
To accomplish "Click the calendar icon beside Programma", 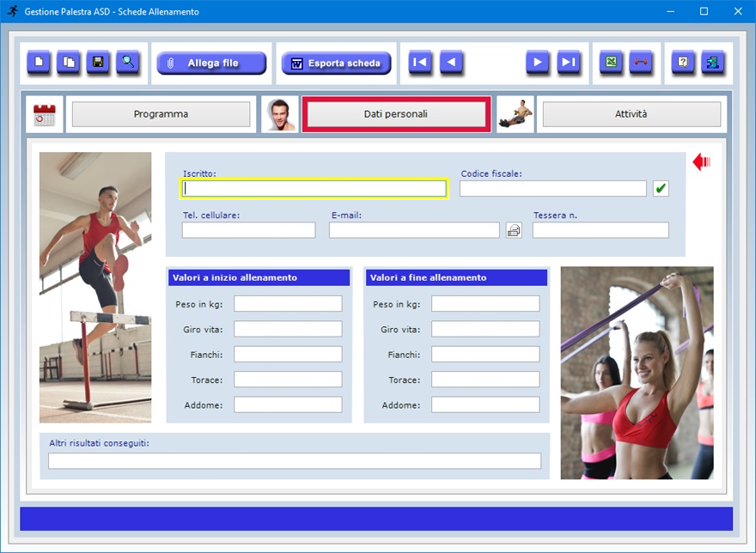I will coord(45,115).
